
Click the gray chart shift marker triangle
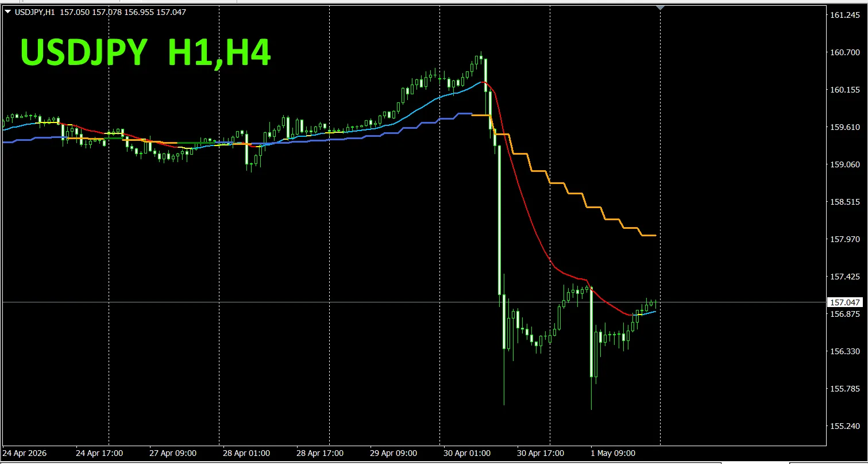tap(660, 7)
